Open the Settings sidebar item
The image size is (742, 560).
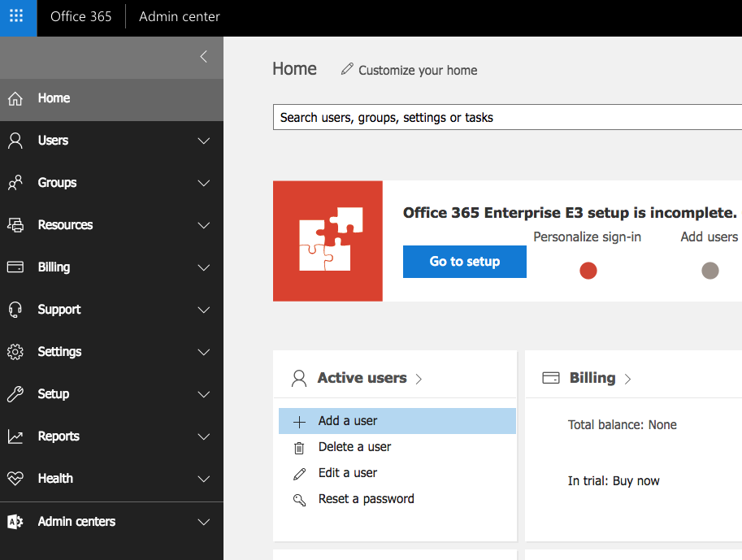111,352
